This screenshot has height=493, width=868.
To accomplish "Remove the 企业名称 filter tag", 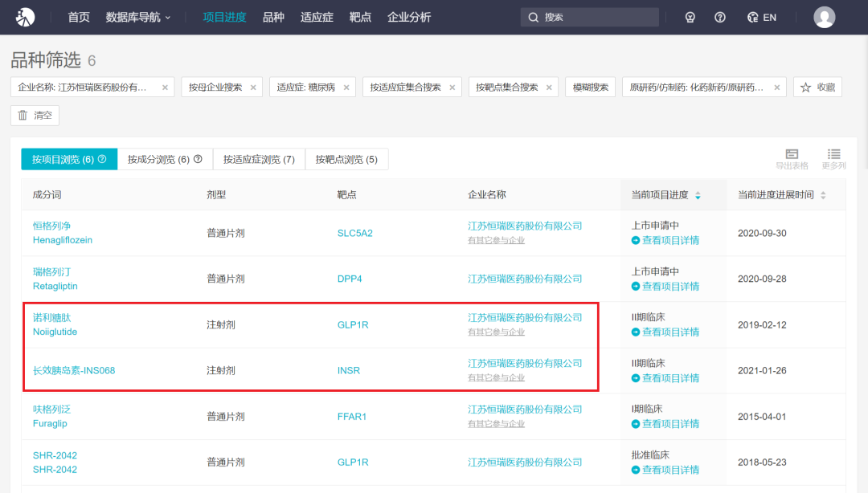I will pos(165,88).
